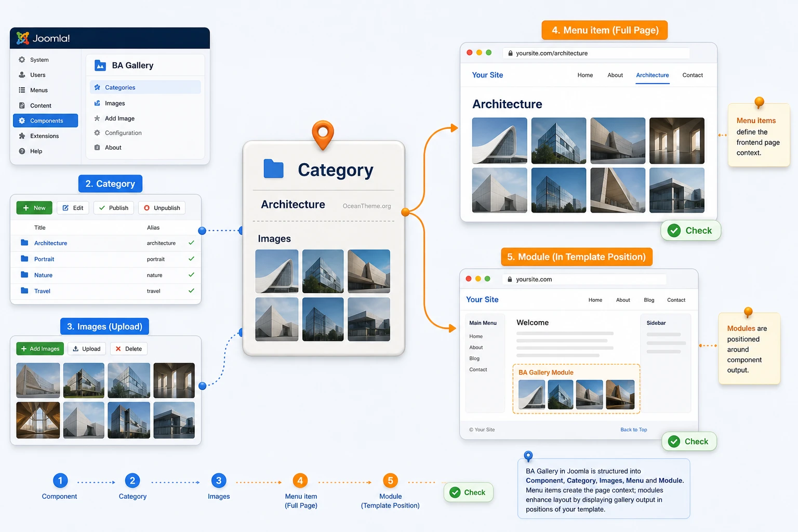Click the Architecture folder icon in table
798x532 pixels.
point(24,243)
